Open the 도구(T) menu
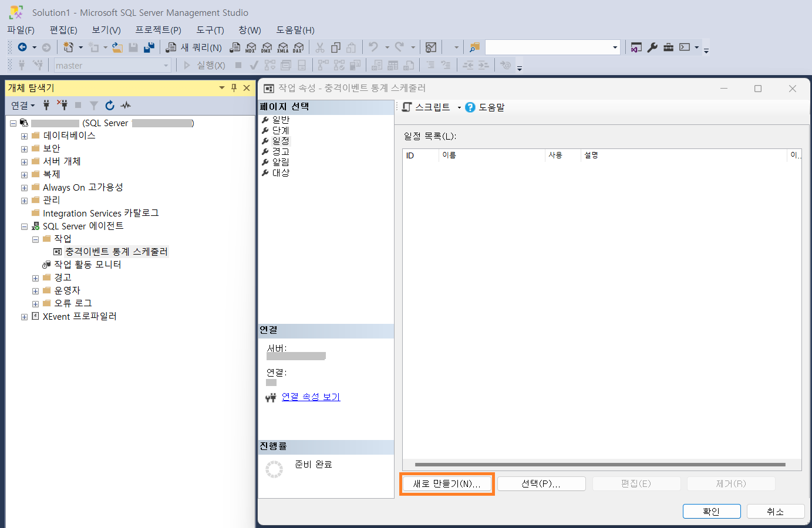 point(210,30)
